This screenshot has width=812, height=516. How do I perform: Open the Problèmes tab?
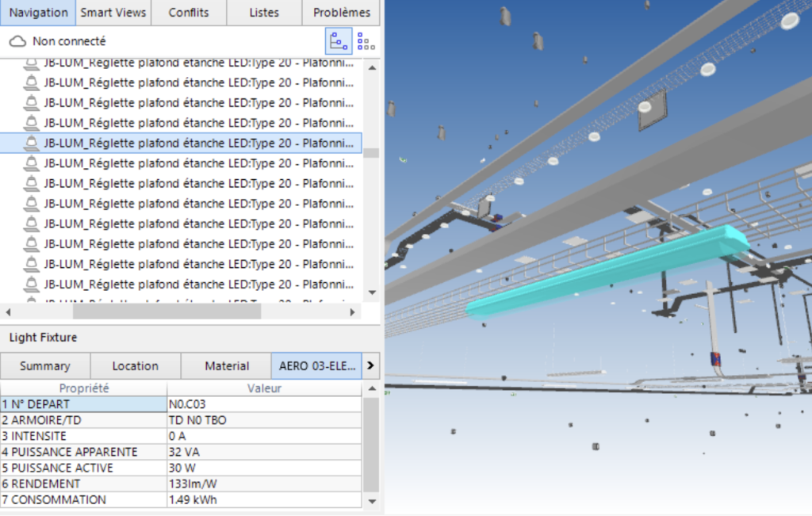pos(341,13)
